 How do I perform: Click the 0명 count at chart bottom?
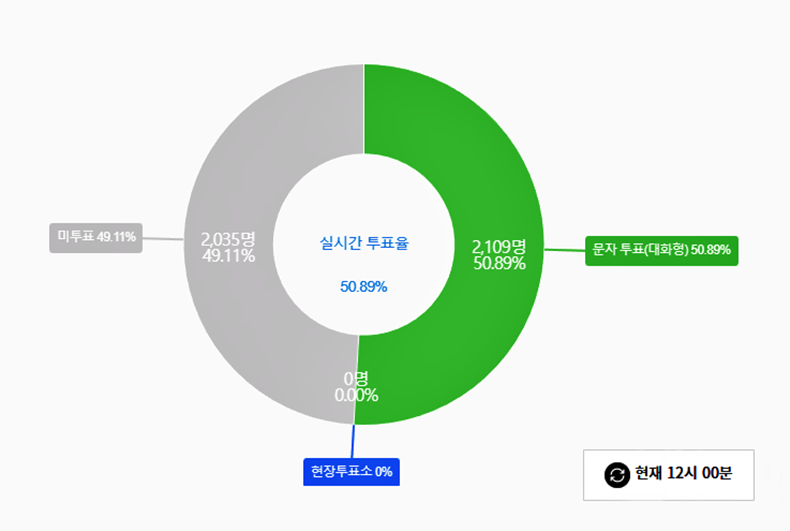tap(356, 378)
